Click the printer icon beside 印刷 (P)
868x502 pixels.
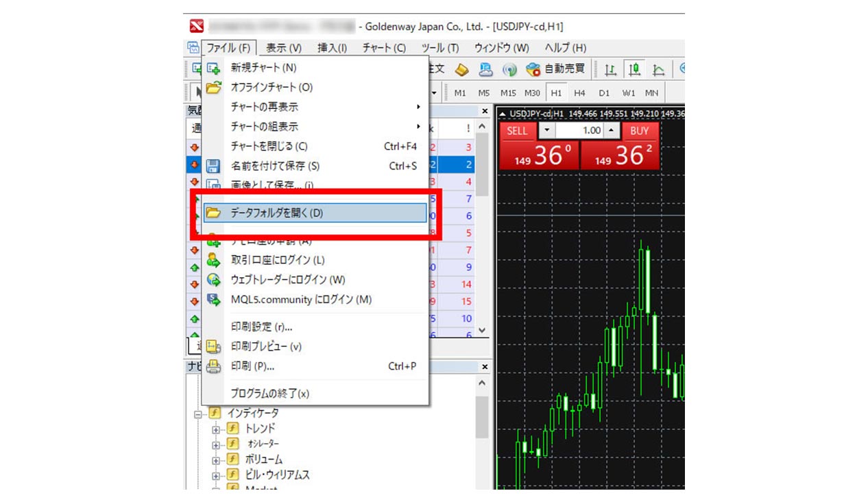(214, 366)
